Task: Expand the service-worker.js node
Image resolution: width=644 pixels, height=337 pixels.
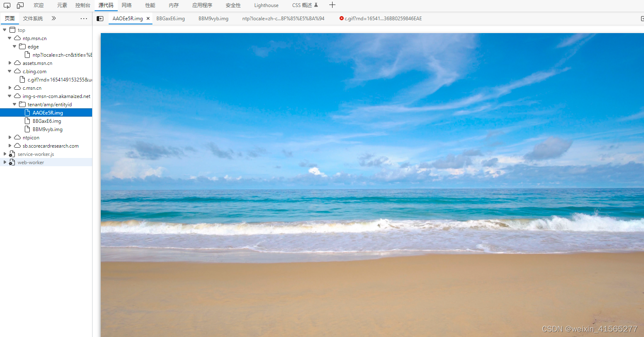Action: coord(5,154)
